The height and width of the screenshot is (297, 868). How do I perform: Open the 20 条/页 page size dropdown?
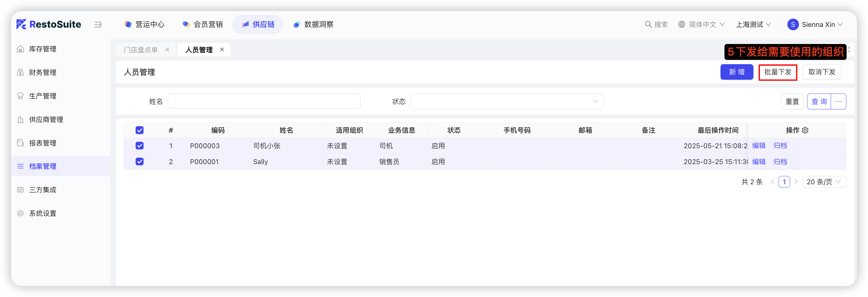coord(824,182)
